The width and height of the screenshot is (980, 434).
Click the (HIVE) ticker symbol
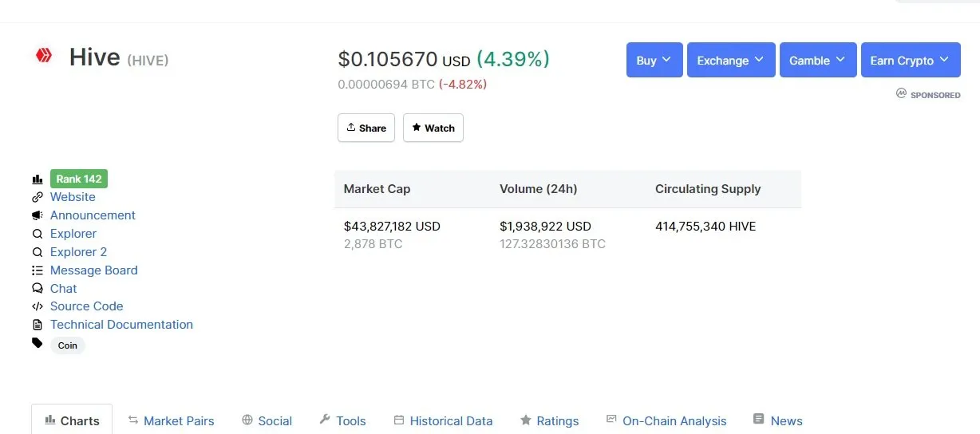[148, 60]
